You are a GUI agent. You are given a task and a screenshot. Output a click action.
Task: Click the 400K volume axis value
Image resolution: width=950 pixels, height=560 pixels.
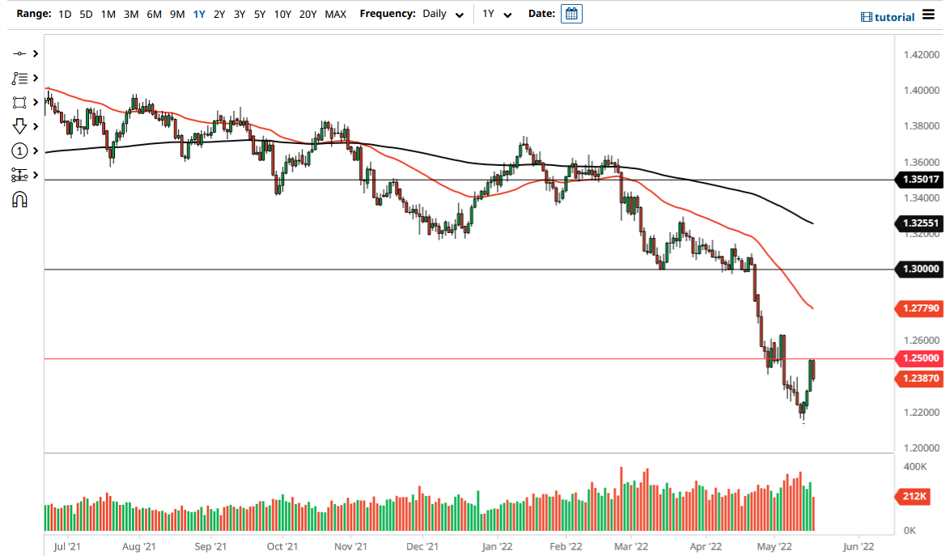point(915,467)
